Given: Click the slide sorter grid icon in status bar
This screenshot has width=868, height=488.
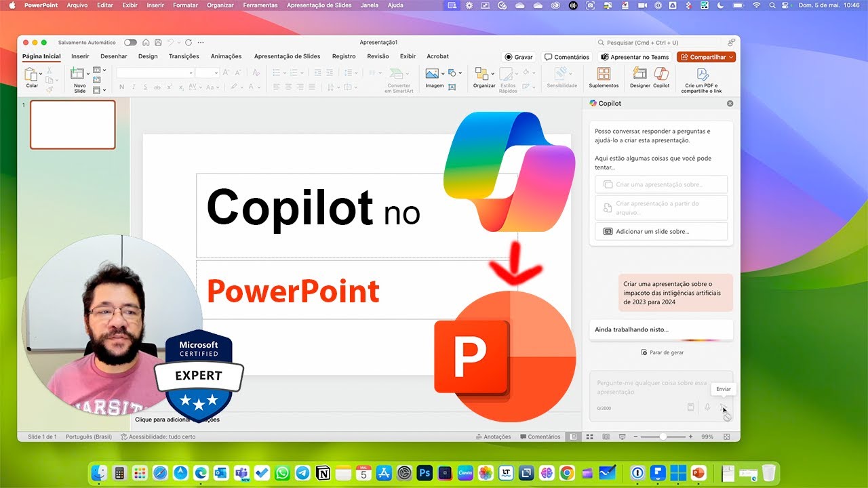Looking at the screenshot, I should (590, 437).
